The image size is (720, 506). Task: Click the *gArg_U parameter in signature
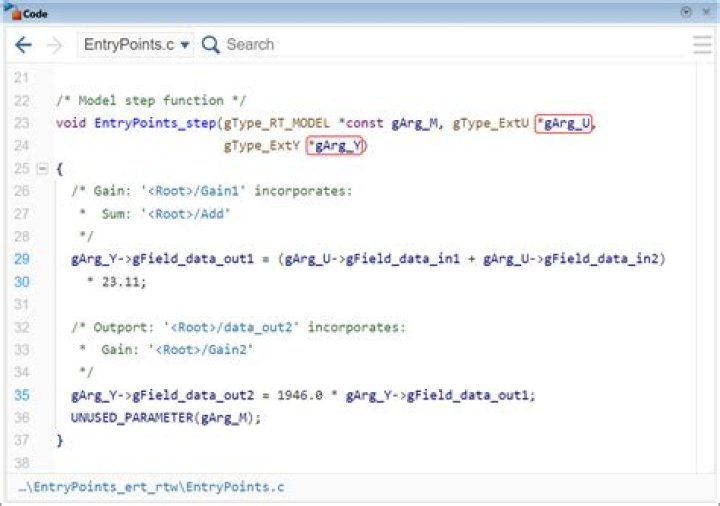(x=563, y=124)
